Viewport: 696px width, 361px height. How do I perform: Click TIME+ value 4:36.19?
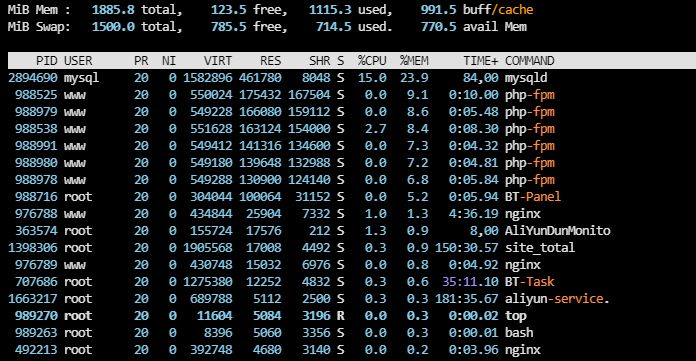point(474,214)
